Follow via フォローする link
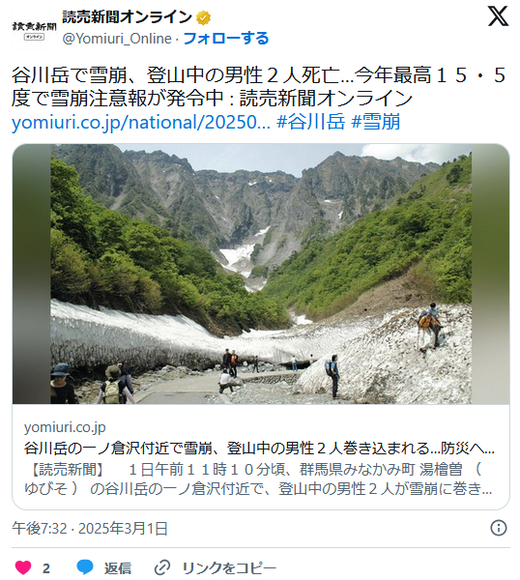The width and height of the screenshot is (520, 580). [x=226, y=38]
